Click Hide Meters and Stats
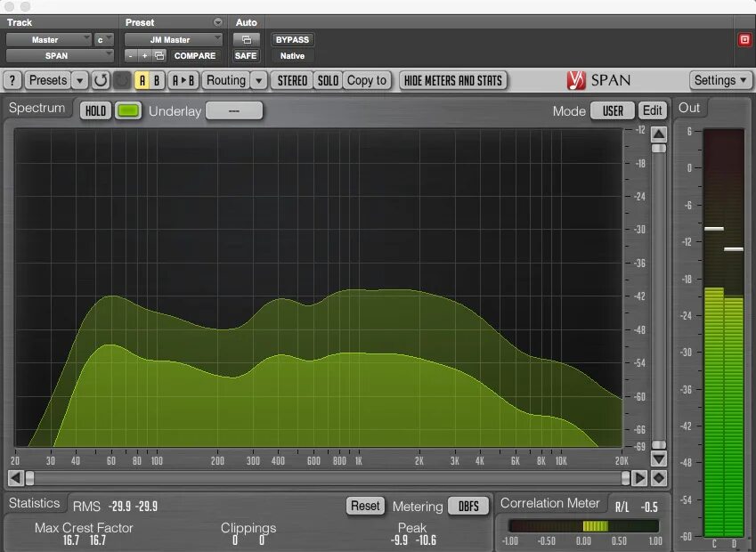 pos(453,80)
